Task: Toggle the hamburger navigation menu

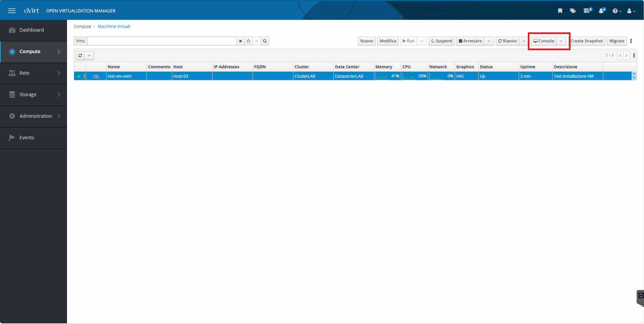Action: 12,11
